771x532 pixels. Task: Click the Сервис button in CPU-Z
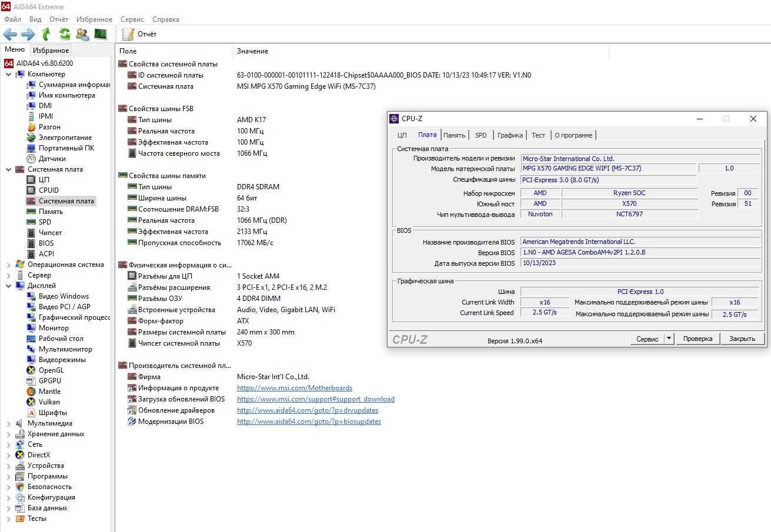pos(647,339)
